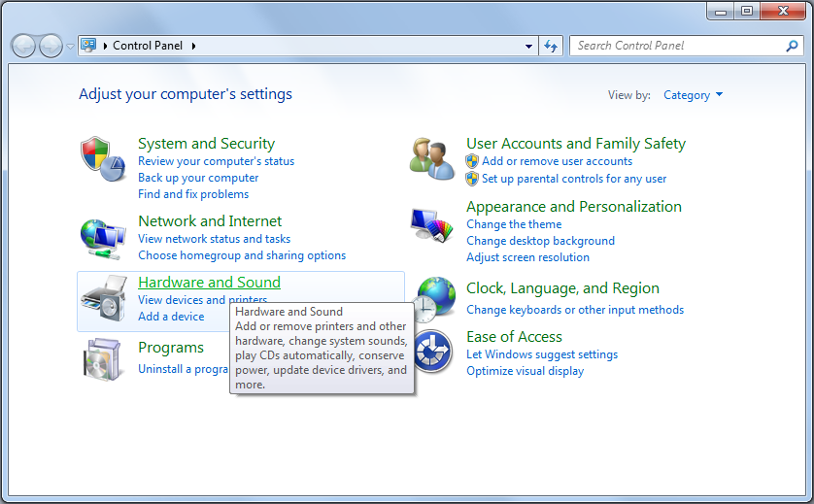
Task: Open System and Security heading link
Action: click(x=207, y=144)
